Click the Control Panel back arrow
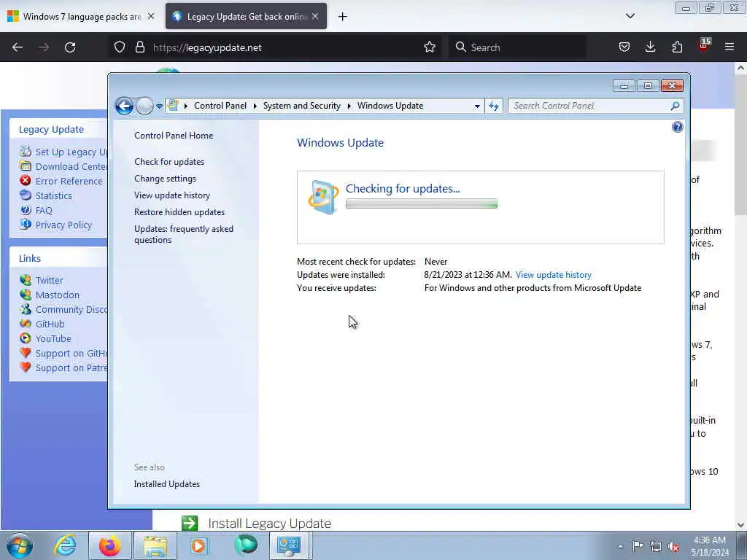The image size is (747, 560). click(x=124, y=106)
